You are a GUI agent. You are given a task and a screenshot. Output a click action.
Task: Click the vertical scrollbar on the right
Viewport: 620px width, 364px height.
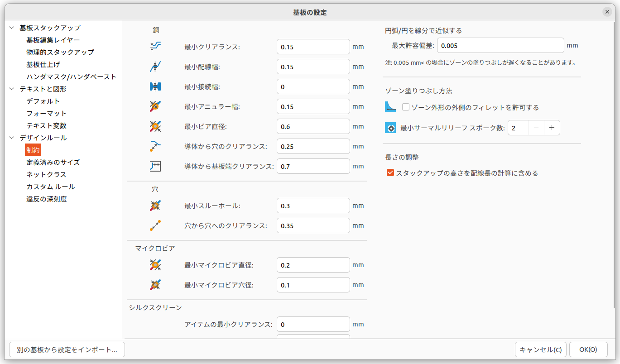(x=614, y=165)
